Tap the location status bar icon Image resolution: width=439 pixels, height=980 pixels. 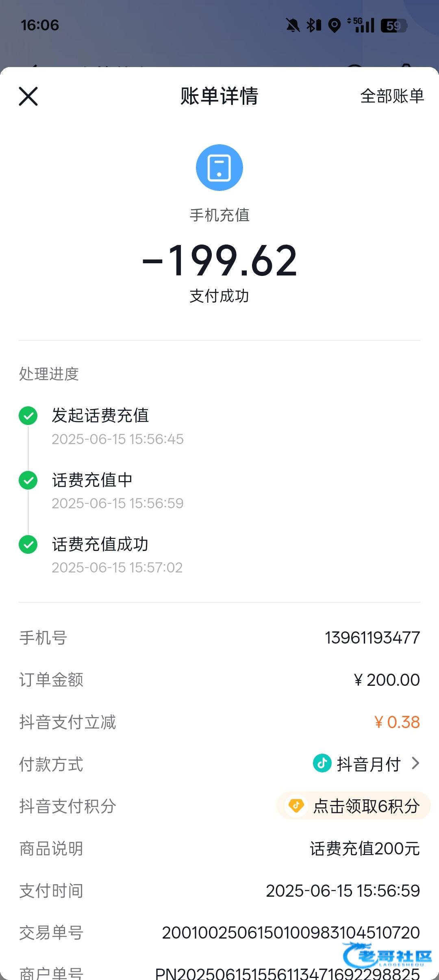click(x=334, y=26)
